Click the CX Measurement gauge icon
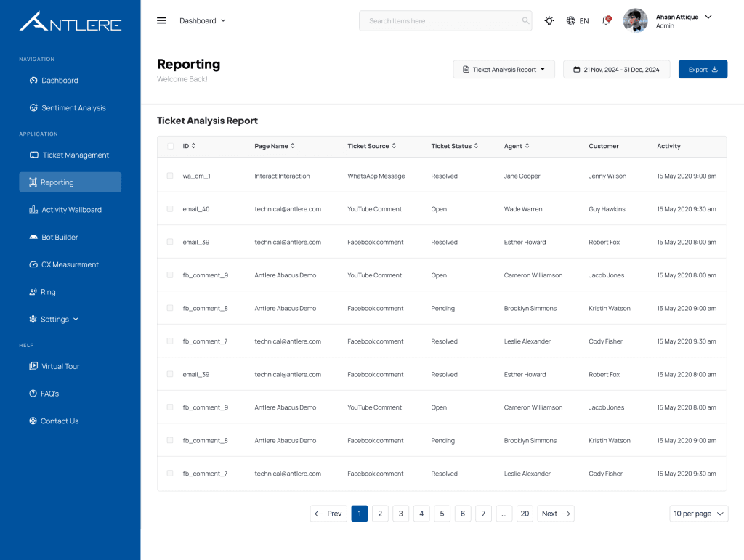 coord(33,264)
